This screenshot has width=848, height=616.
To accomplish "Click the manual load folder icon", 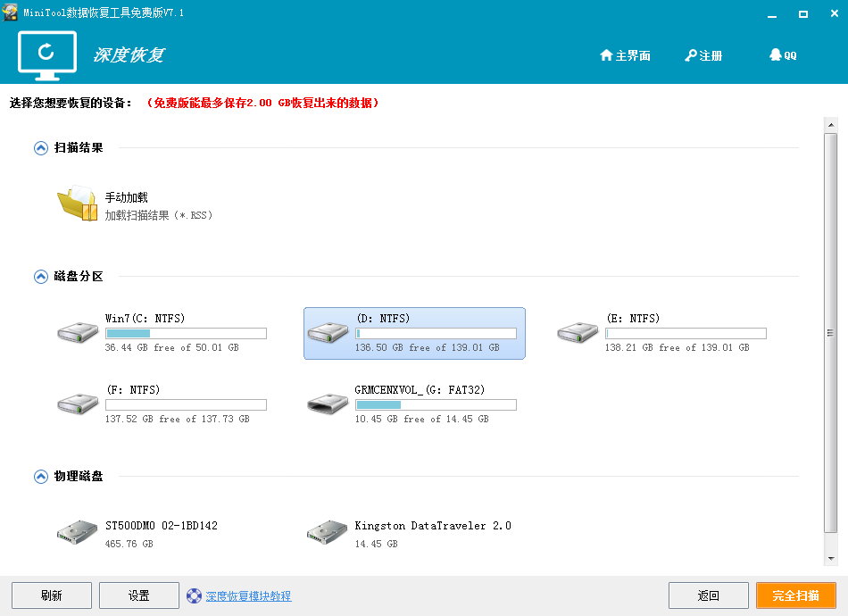I will pyautogui.click(x=78, y=204).
